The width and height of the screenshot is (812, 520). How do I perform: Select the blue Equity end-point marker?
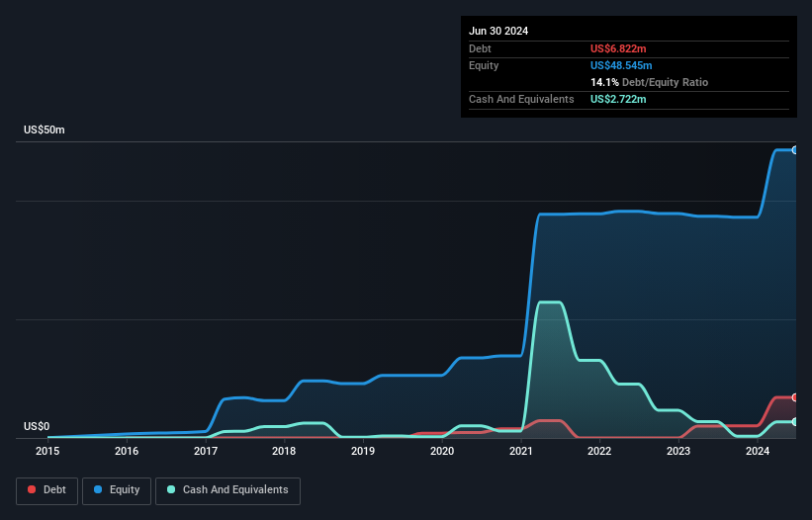pyautogui.click(x=794, y=150)
